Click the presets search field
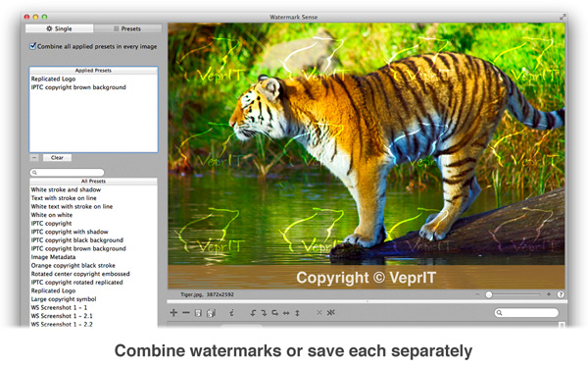Screen dimensions: 588x368 pyautogui.click(x=67, y=173)
